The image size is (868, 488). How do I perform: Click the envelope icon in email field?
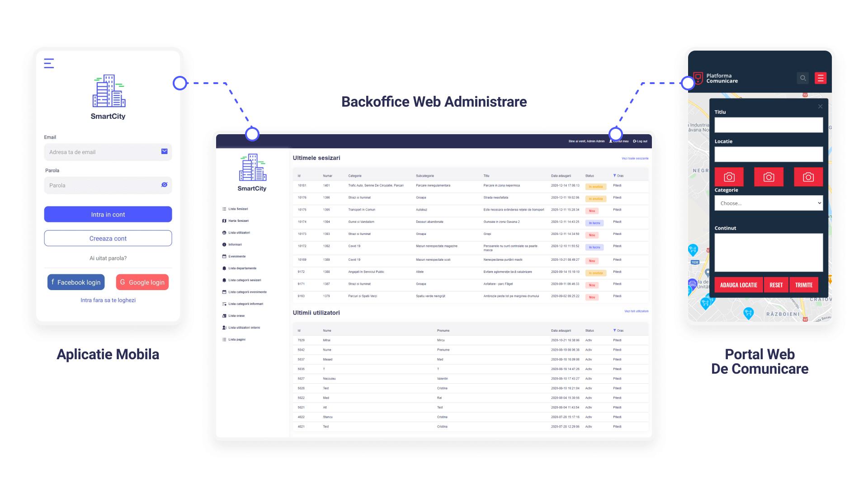(x=165, y=151)
